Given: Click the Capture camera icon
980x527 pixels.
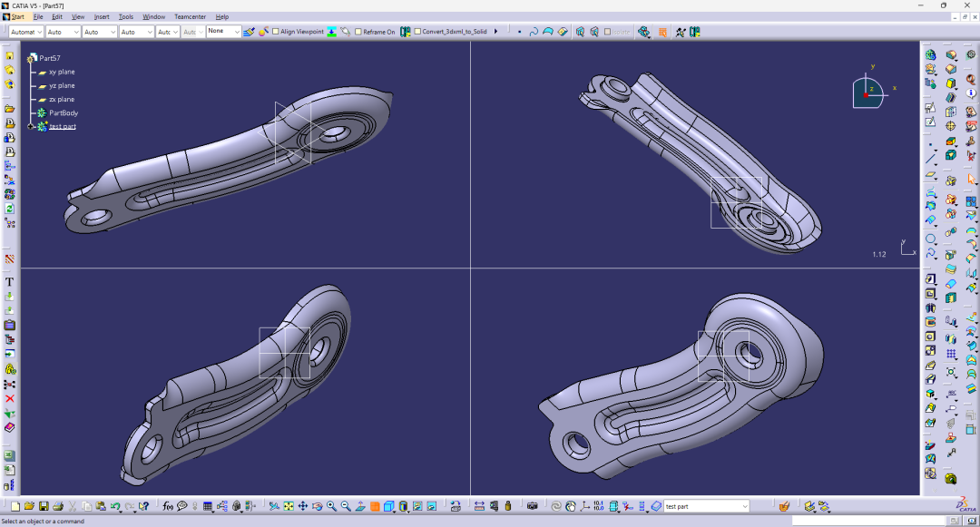Looking at the screenshot, I should 532,506.
